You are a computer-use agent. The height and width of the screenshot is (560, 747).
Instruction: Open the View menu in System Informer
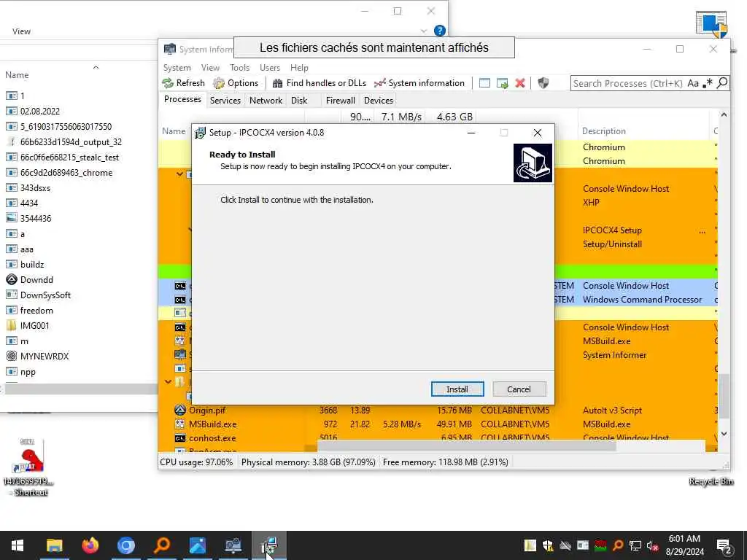(210, 68)
